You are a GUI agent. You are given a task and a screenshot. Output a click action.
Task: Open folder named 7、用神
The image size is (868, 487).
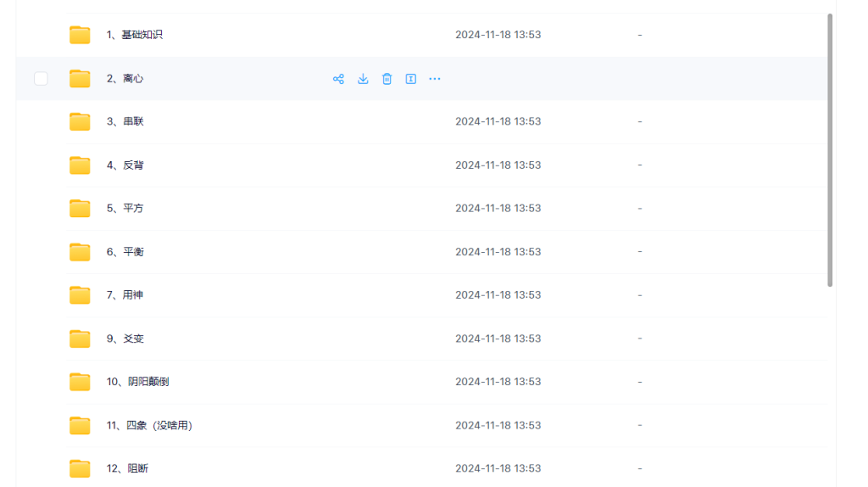(x=125, y=295)
